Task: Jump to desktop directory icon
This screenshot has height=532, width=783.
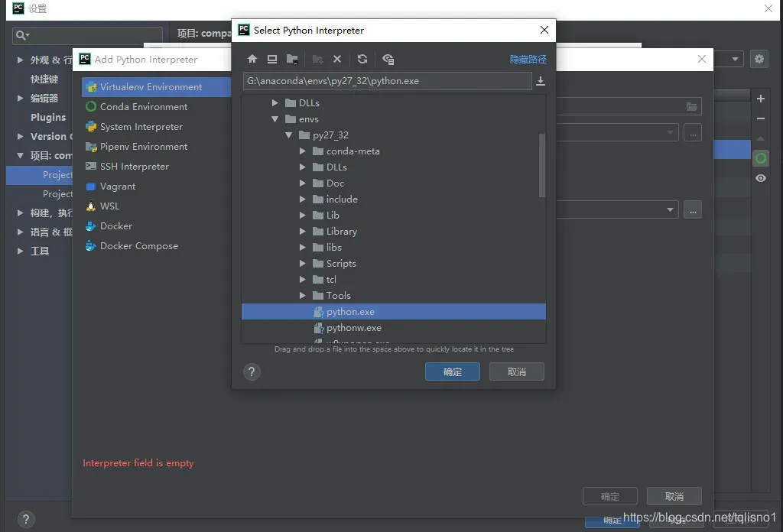Action: tap(271, 59)
